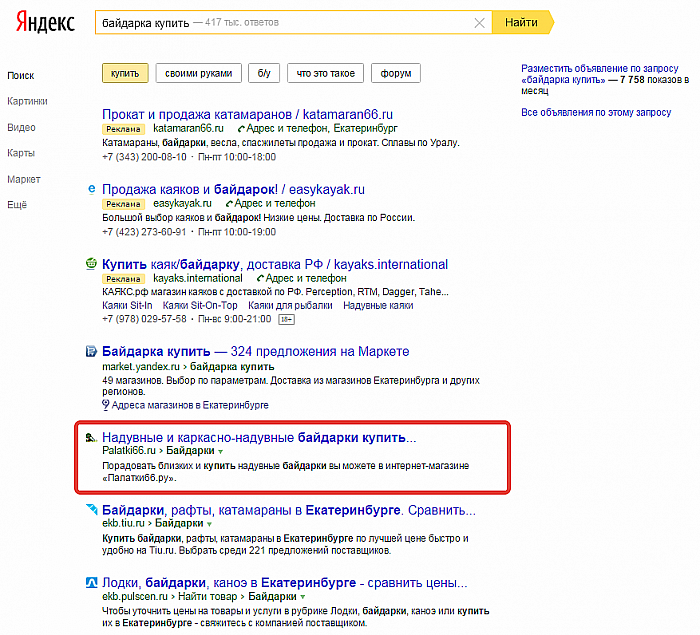Clear the search query with the X icon
700x635 pixels.
click(479, 23)
